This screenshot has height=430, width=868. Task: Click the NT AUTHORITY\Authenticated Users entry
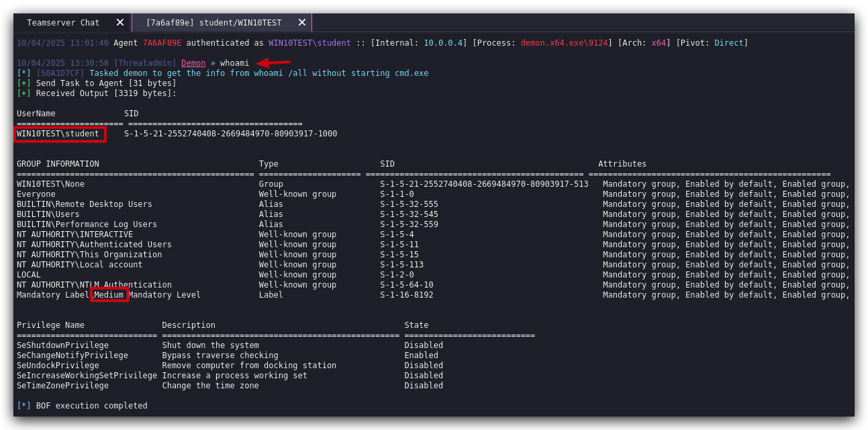pyautogui.click(x=94, y=245)
